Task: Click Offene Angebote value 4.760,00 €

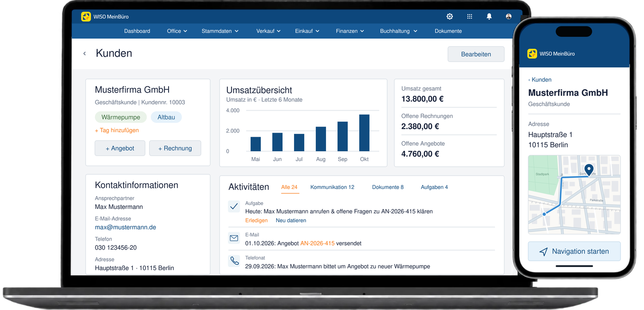Action: tap(420, 154)
